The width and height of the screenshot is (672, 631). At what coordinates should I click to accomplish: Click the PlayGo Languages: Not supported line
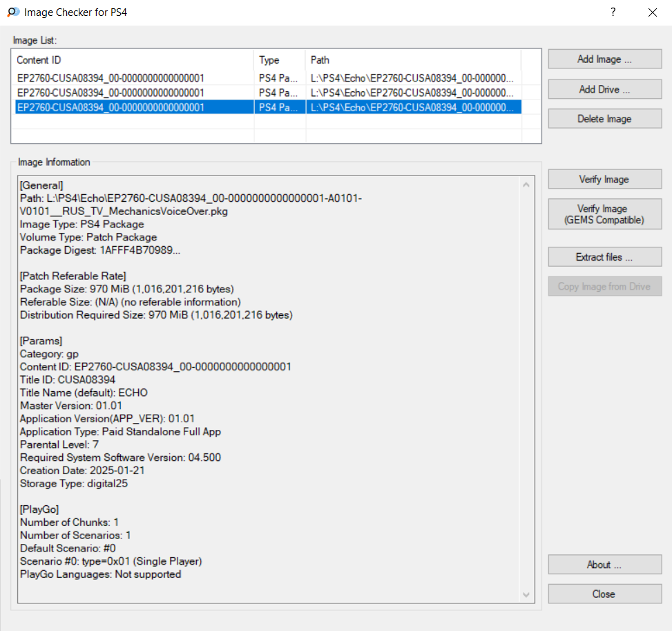[x=100, y=574]
